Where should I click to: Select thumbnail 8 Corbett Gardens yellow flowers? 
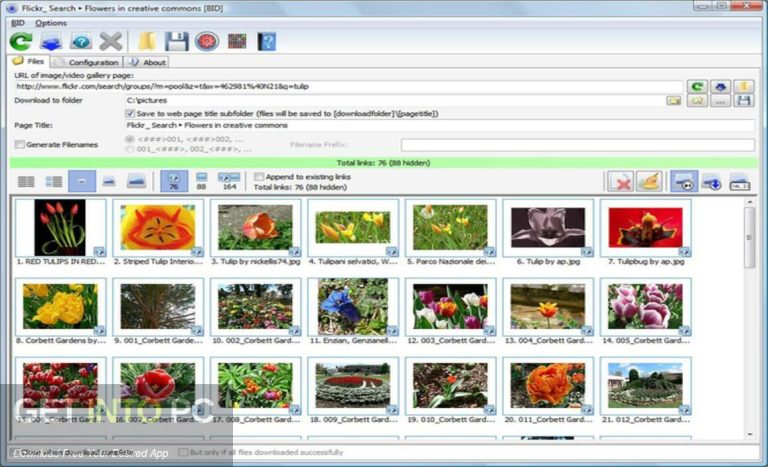(x=60, y=307)
